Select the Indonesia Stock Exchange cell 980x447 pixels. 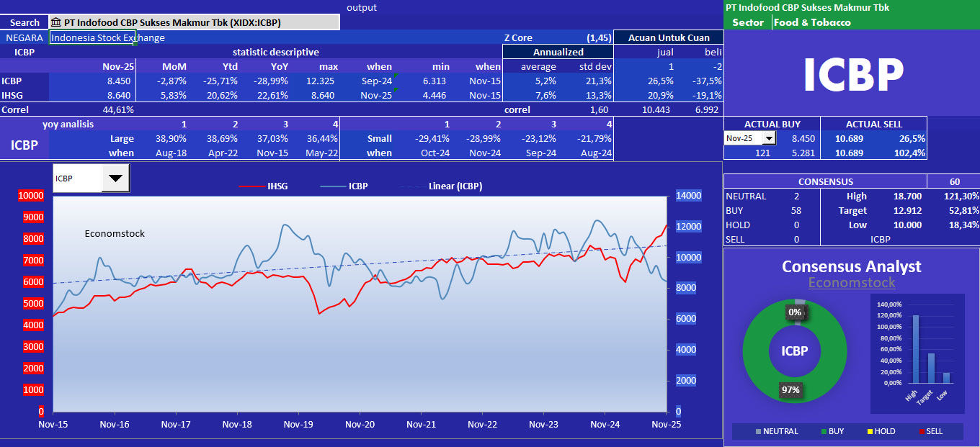[92, 37]
